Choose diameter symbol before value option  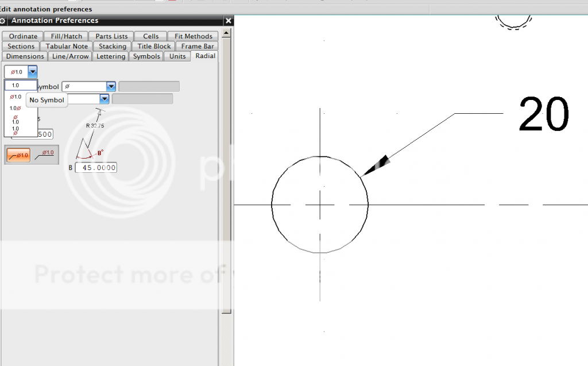click(16, 97)
